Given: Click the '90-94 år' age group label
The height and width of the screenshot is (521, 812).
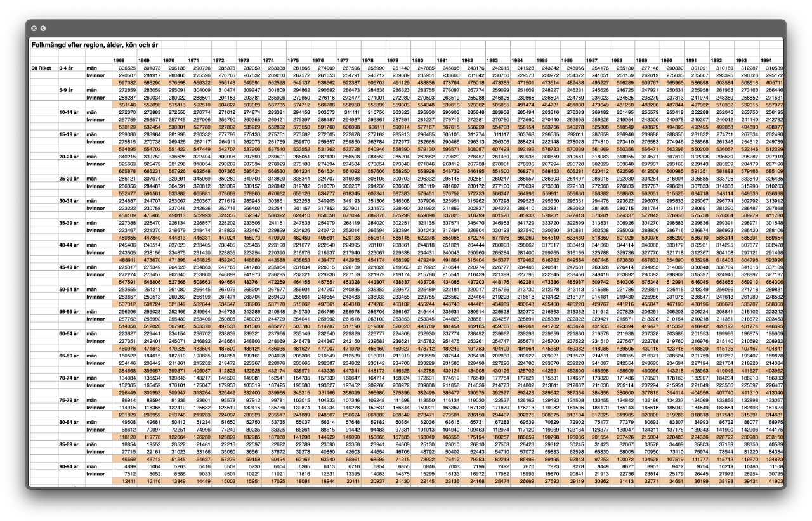Looking at the screenshot, I should coord(69,466).
